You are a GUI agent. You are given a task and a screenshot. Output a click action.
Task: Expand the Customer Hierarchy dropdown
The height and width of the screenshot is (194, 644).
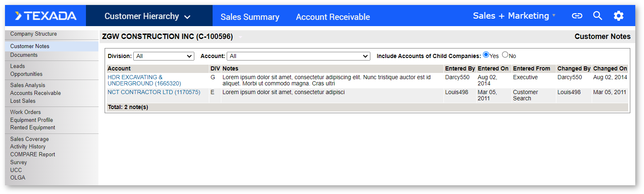[x=147, y=17]
